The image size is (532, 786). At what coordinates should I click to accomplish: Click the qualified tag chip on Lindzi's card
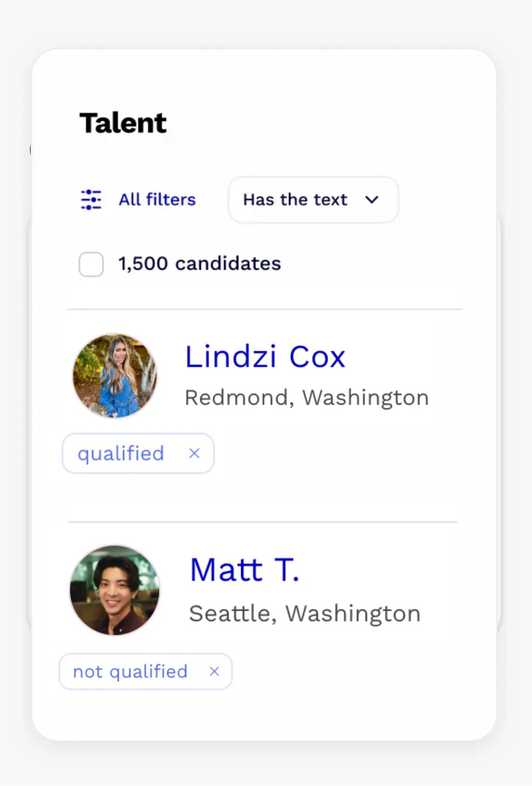122,453
